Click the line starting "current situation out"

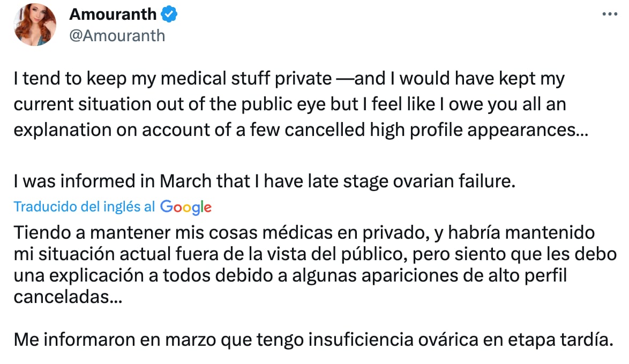tap(289, 105)
